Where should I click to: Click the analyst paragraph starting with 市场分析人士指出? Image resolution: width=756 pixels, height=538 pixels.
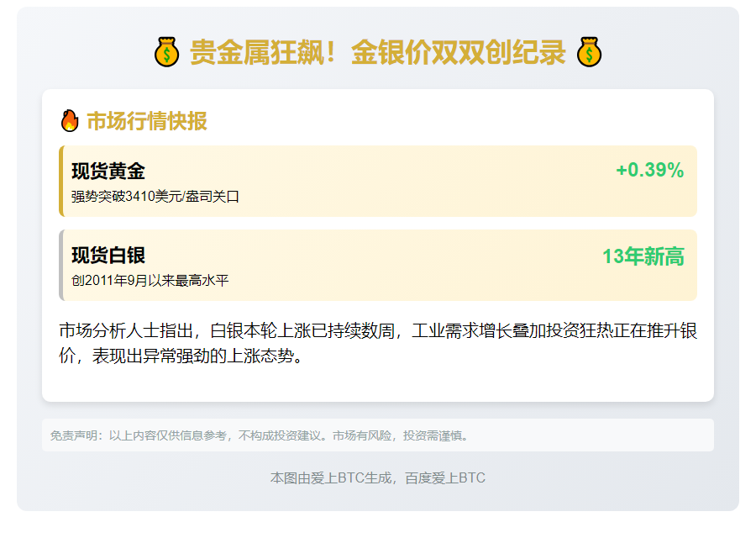click(377, 343)
